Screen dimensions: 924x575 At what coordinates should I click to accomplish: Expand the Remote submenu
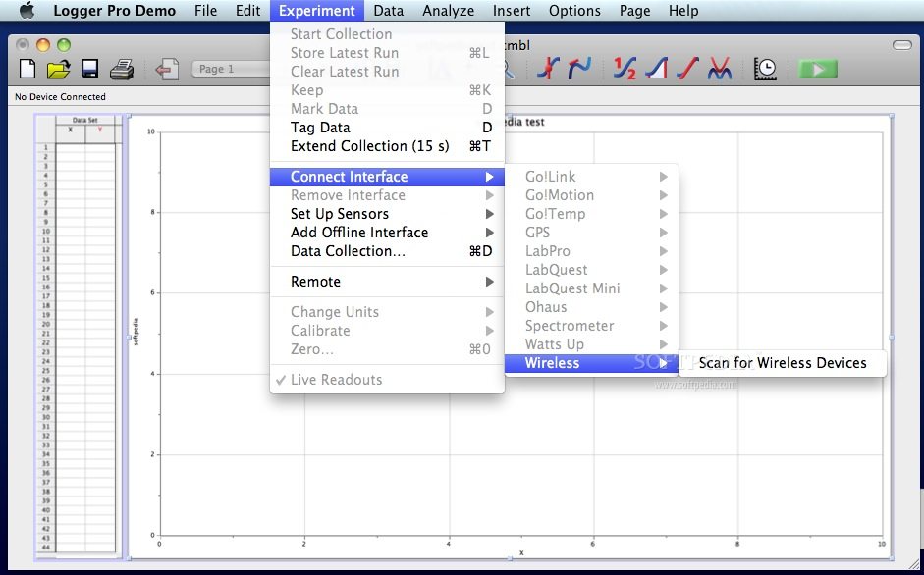pos(387,282)
